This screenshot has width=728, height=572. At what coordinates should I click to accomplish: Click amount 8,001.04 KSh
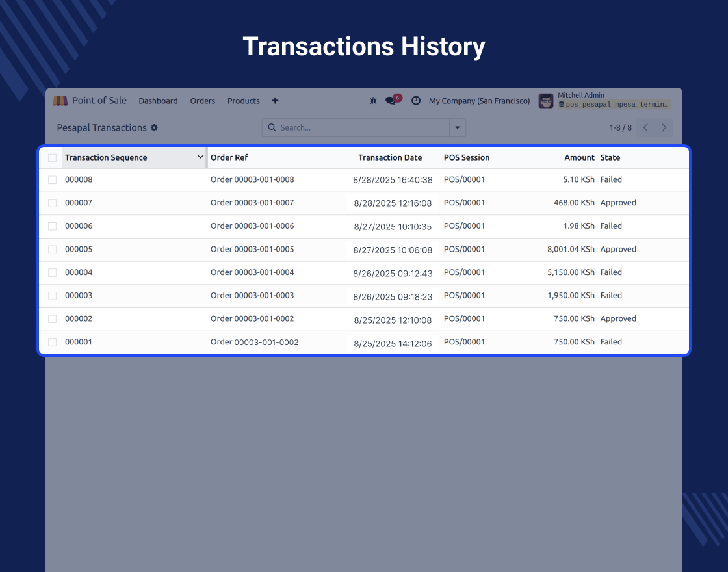point(571,250)
